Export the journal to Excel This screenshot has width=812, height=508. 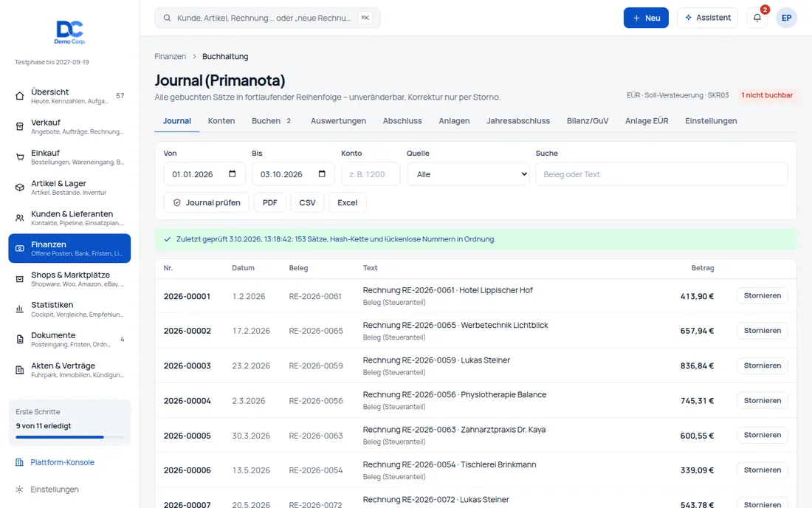click(347, 202)
